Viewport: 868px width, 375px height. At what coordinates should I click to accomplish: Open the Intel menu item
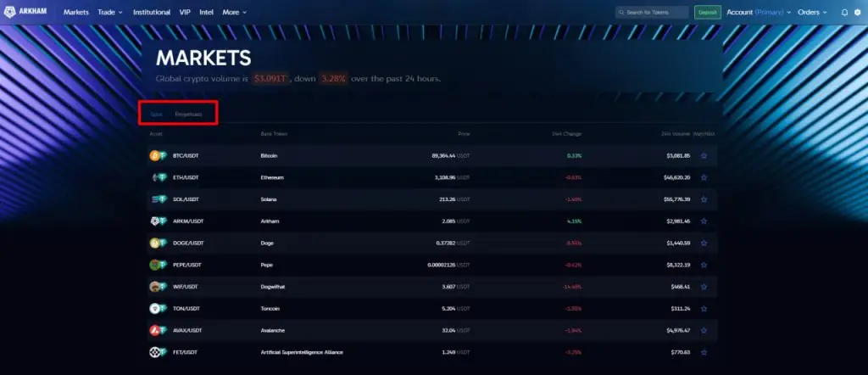[x=207, y=12]
